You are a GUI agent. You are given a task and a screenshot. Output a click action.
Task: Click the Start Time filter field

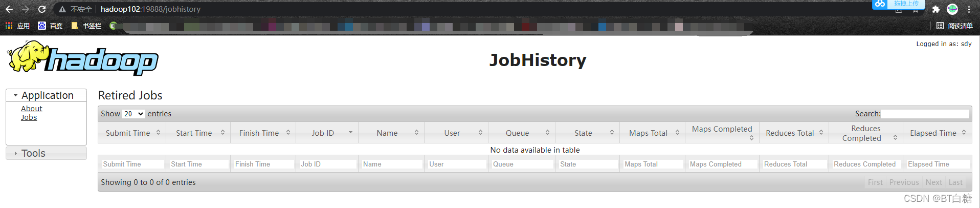tap(199, 164)
